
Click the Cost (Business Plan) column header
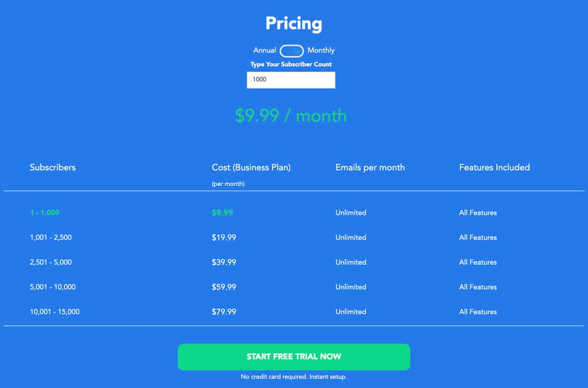[251, 168]
